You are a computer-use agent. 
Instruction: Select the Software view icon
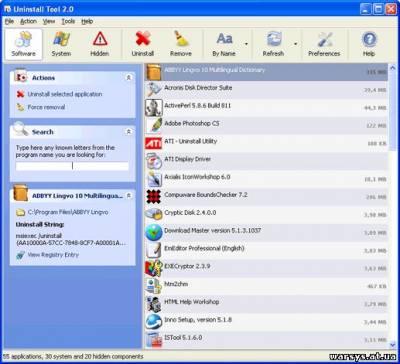click(23, 39)
